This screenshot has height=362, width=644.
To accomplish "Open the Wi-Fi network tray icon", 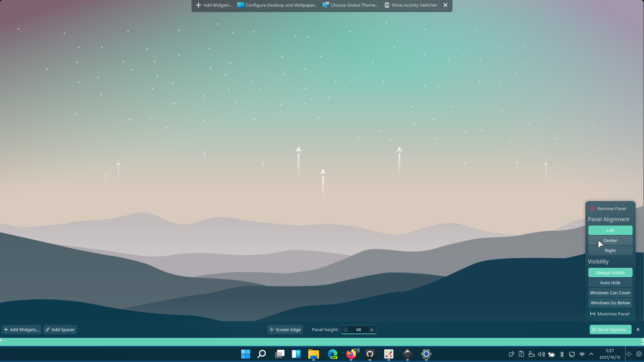I will coord(582,354).
